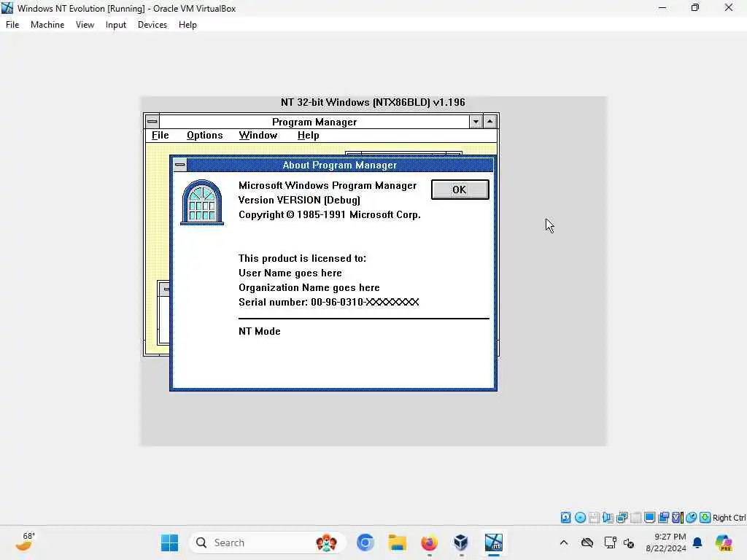Screen dimensions: 747x560
Task: Click the Right Ctrl host key label
Action: click(x=729, y=518)
